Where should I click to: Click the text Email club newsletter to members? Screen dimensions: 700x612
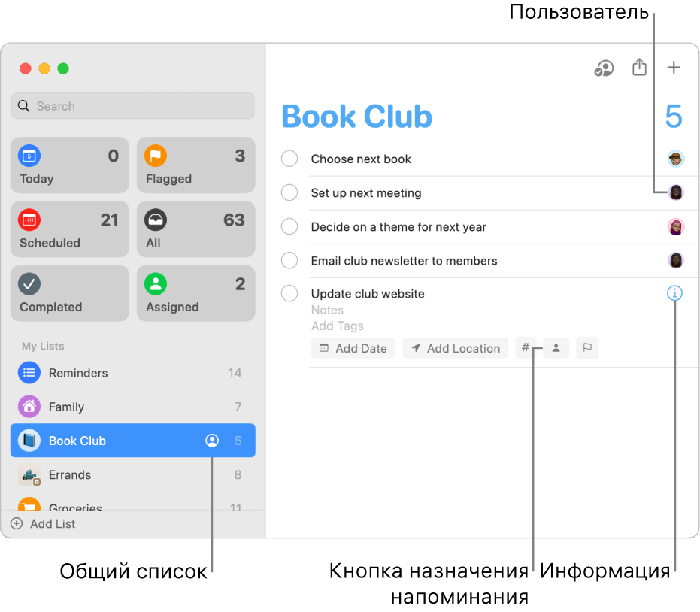[404, 261]
